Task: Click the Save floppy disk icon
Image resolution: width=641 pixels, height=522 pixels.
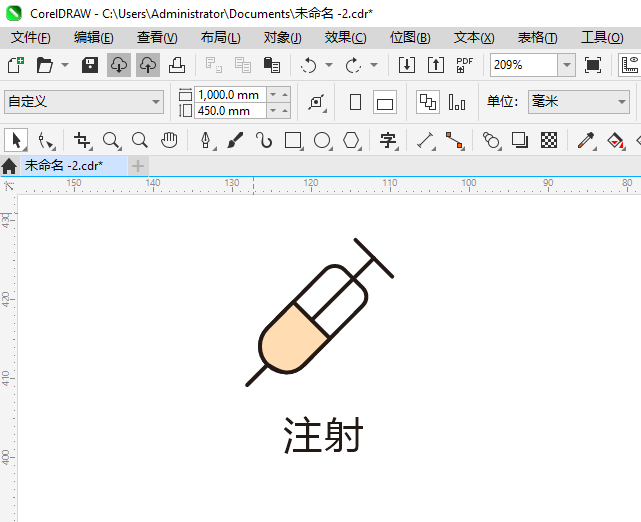Action: [x=90, y=65]
